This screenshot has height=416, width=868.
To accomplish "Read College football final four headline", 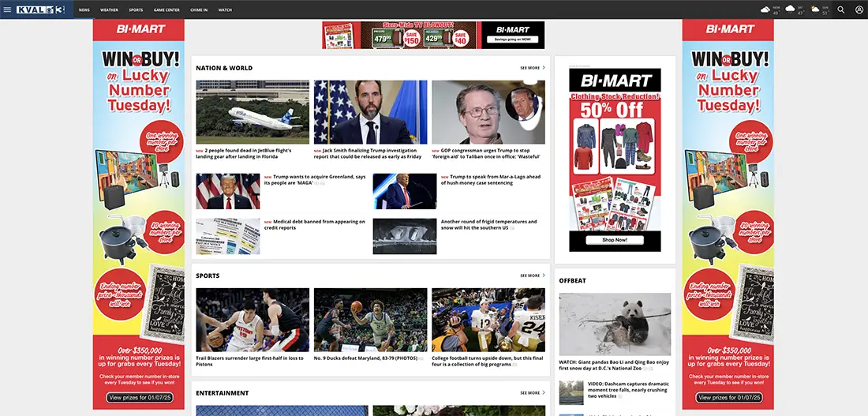I will [x=488, y=361].
